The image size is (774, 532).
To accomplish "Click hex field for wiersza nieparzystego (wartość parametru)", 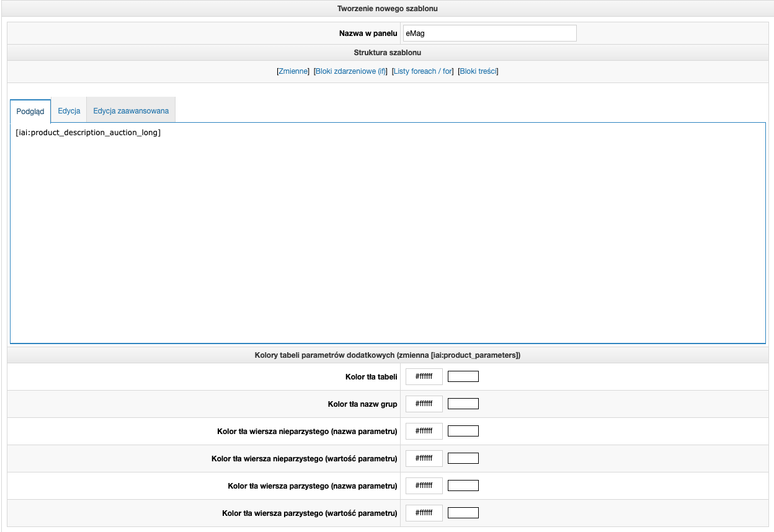I will (x=424, y=458).
